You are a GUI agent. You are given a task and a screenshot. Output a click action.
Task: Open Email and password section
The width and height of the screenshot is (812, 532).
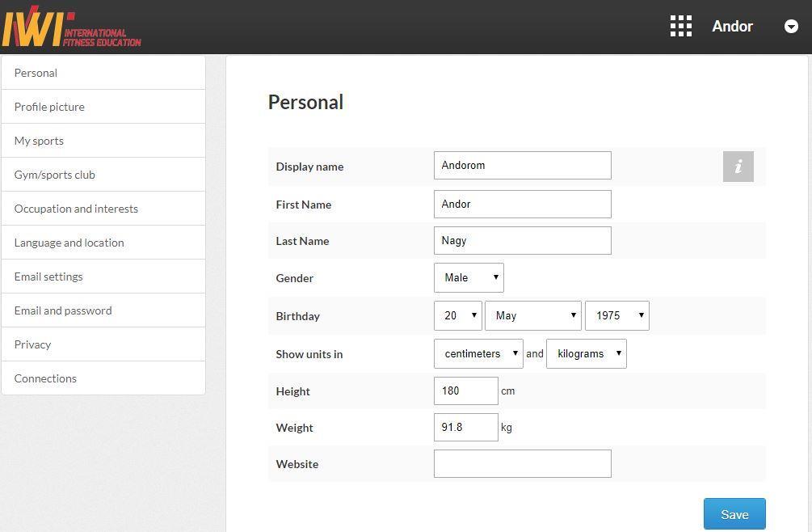[x=103, y=310]
